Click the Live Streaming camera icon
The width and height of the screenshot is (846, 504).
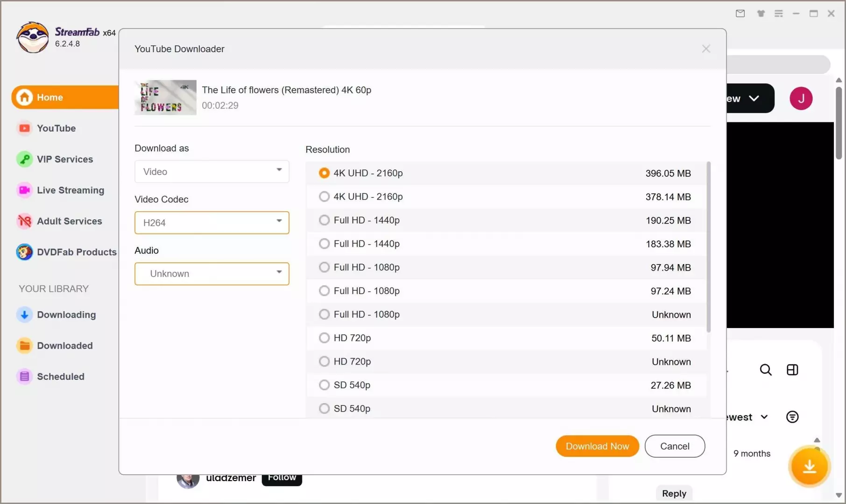coord(24,190)
